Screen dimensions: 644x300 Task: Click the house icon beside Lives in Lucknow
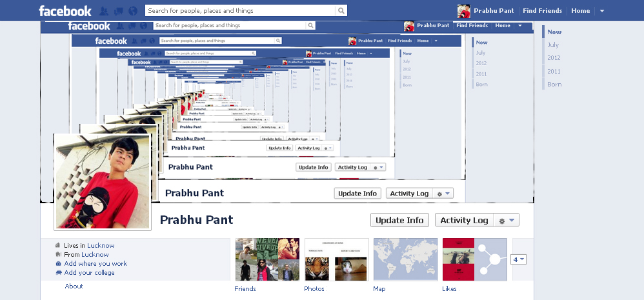(x=58, y=245)
